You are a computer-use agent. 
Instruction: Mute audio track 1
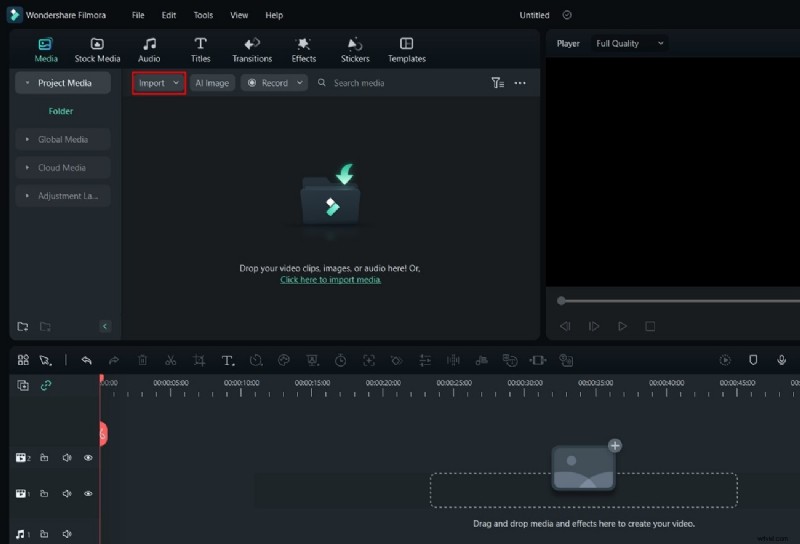coord(67,534)
